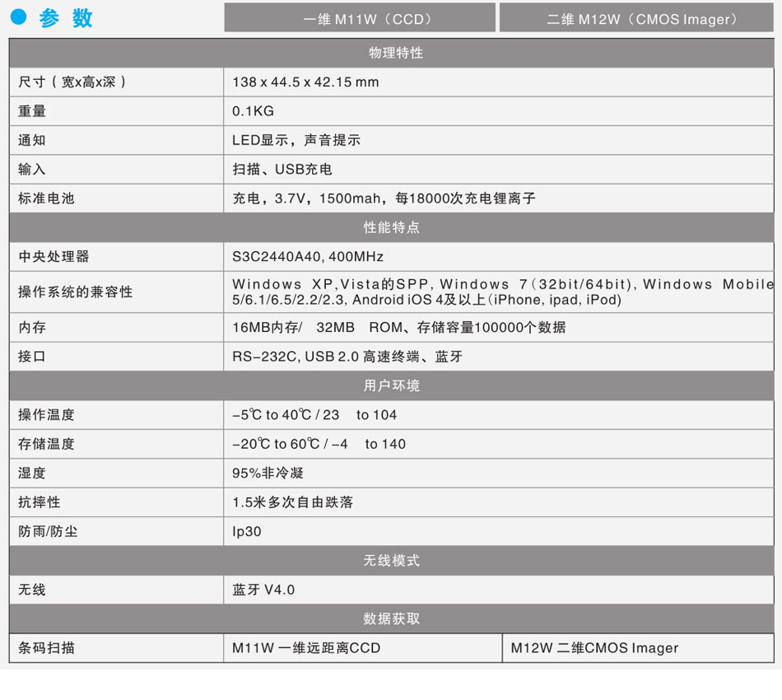The height and width of the screenshot is (700, 782).
Task: Click the 物理特性 section header bar
Action: (392, 53)
